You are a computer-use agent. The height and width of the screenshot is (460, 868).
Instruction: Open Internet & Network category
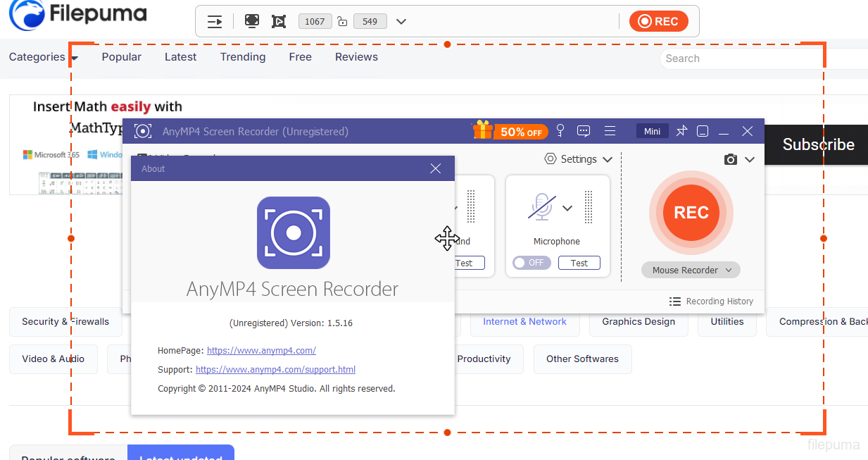(524, 322)
